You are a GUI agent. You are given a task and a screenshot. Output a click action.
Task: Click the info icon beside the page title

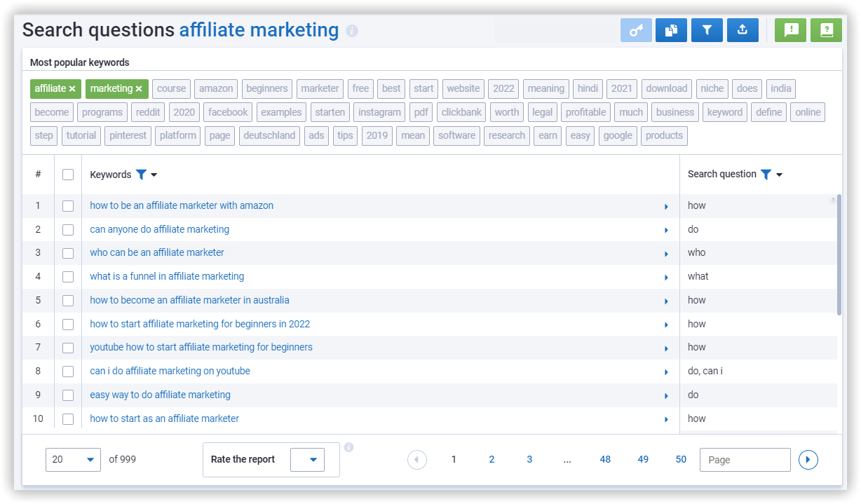(352, 32)
